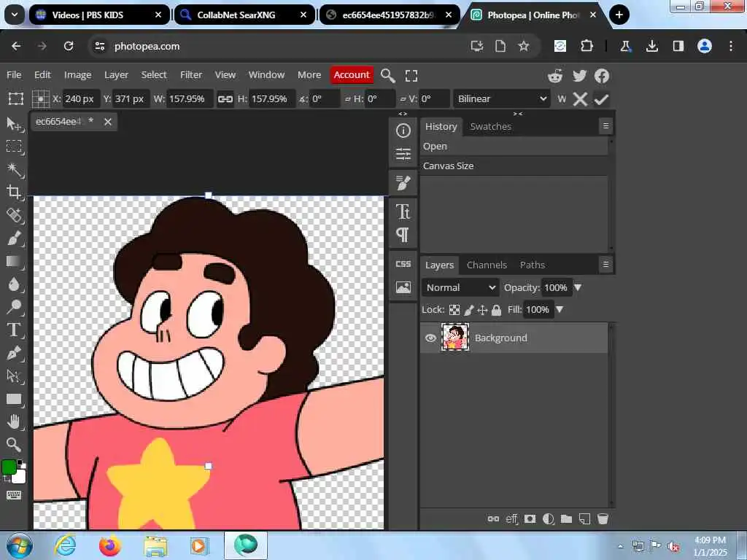The height and width of the screenshot is (560, 747).
Task: Add adjustment layer half-circle icon
Action: click(548, 518)
